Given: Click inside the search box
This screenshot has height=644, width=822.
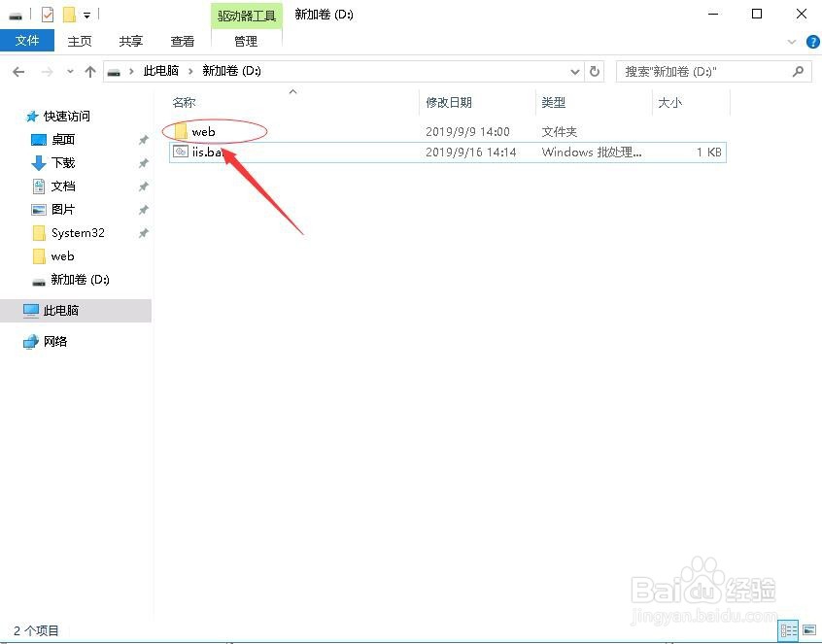Looking at the screenshot, I should (x=700, y=71).
